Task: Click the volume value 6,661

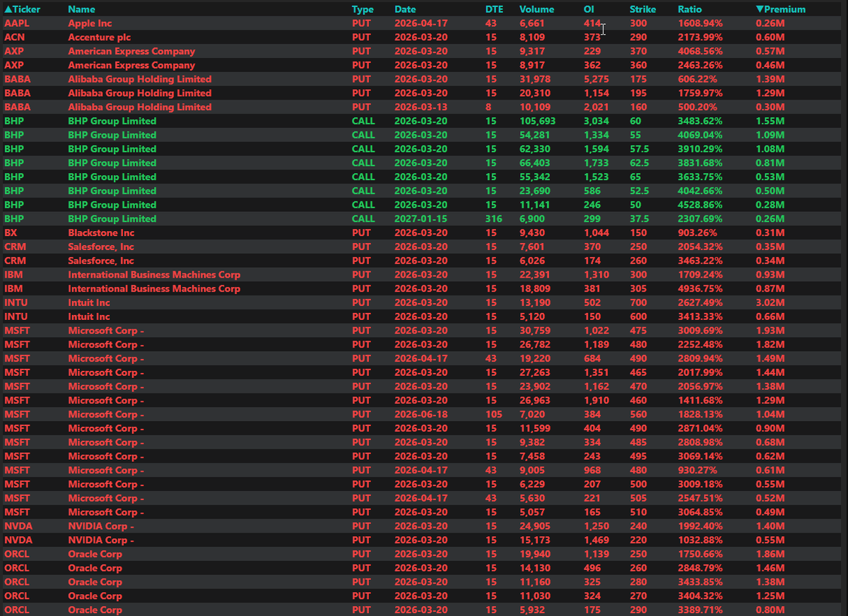Action: point(532,23)
